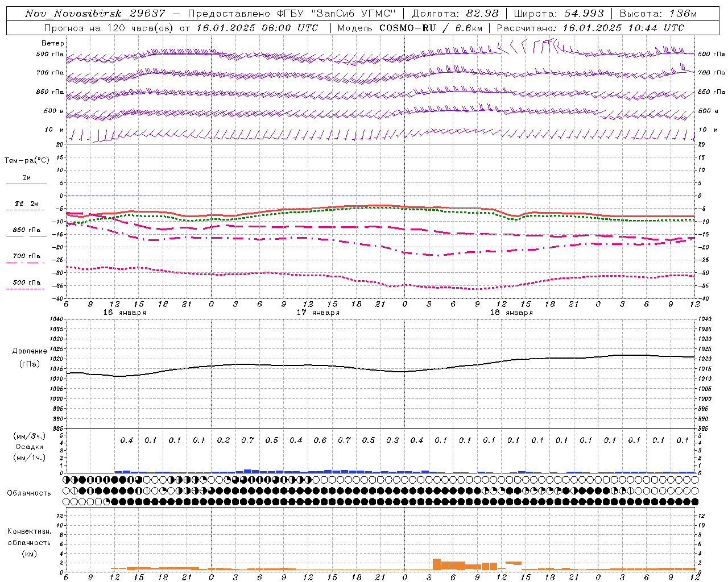
Task: Click the 700 гПа temperature legend entry
Action: coord(27,256)
